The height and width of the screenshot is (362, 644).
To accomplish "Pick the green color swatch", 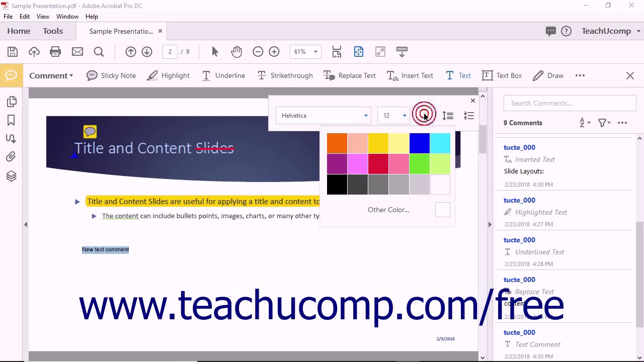I will coord(420,164).
